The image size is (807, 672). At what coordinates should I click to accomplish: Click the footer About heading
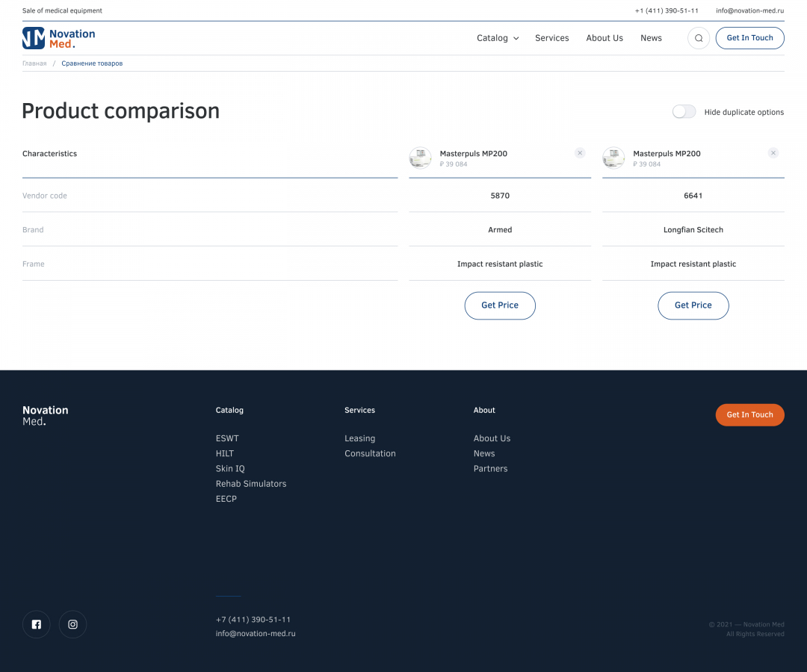(484, 411)
